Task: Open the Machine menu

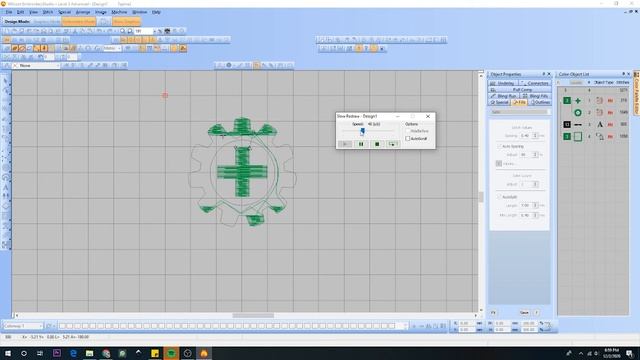Action: click(119, 12)
